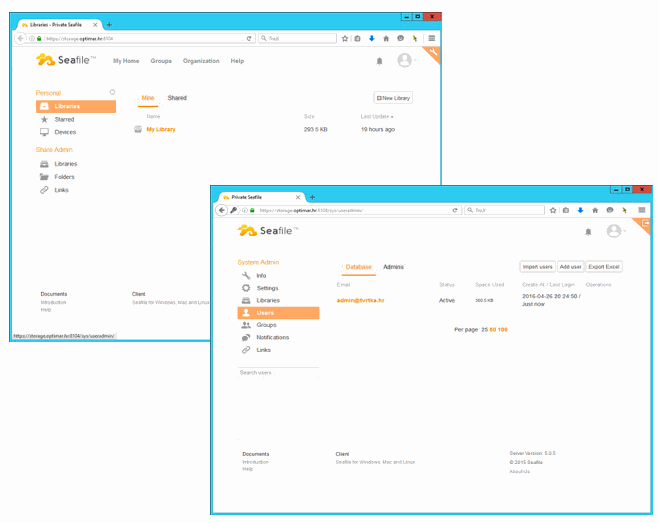Click the notification bell in front window
The image size is (659, 523).
[588, 232]
